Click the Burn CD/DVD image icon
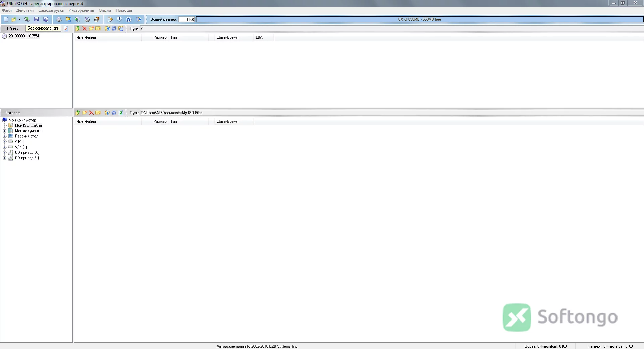 click(97, 19)
